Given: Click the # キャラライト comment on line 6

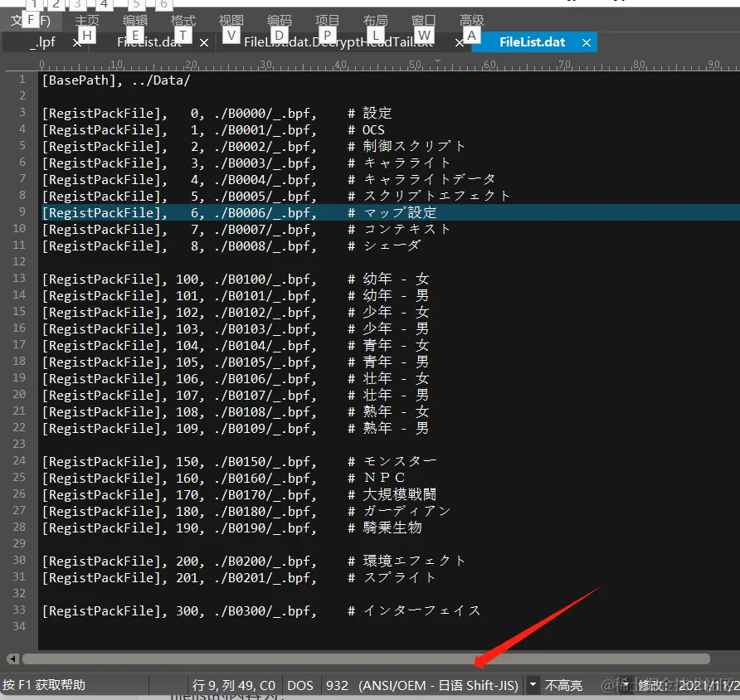Looking at the screenshot, I should 399,163.
